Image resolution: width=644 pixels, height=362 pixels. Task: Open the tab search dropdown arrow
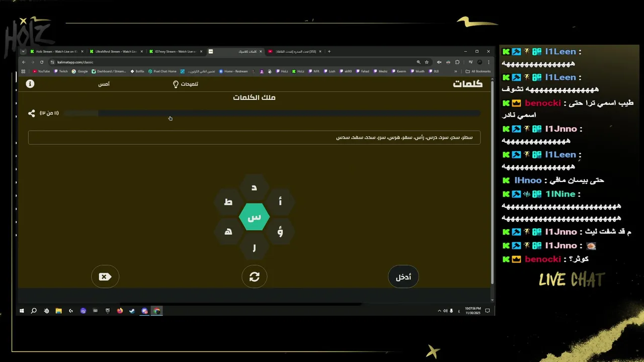pyautogui.click(x=23, y=51)
